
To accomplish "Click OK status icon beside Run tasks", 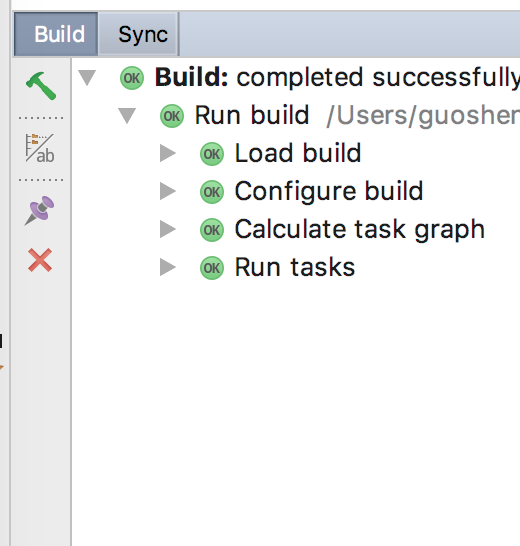I will tap(212, 268).
